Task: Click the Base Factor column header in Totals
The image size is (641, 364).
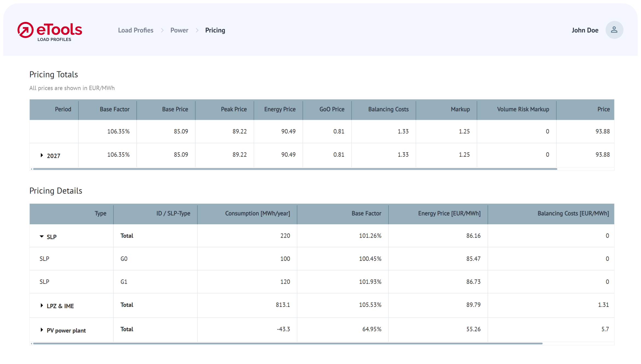Action: 114,109
